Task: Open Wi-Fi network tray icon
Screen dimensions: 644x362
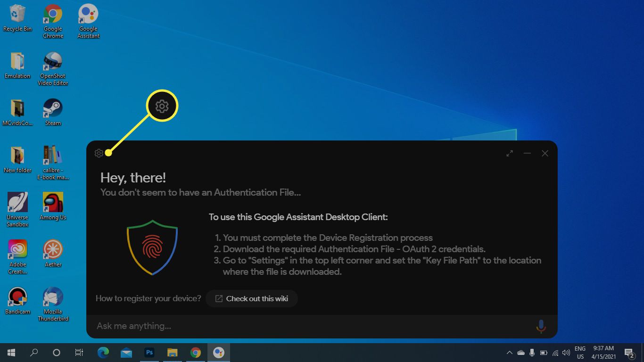Action: (555, 353)
